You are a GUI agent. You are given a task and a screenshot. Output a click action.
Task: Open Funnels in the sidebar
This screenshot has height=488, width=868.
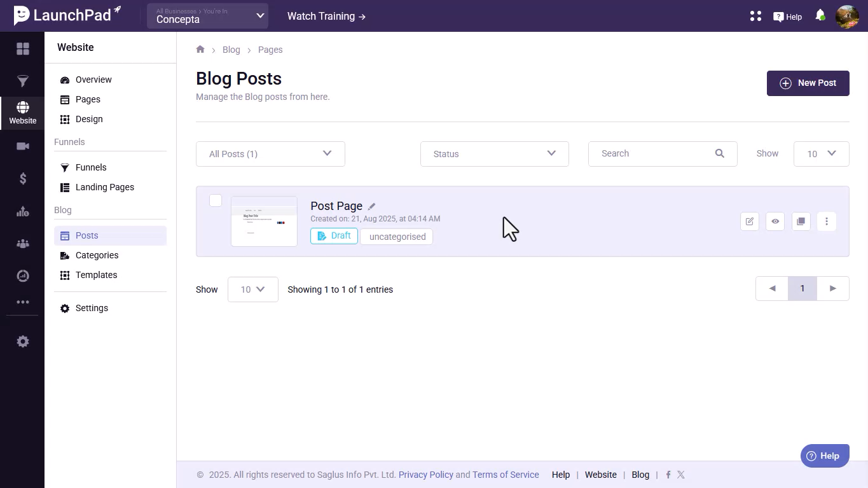[x=90, y=167]
